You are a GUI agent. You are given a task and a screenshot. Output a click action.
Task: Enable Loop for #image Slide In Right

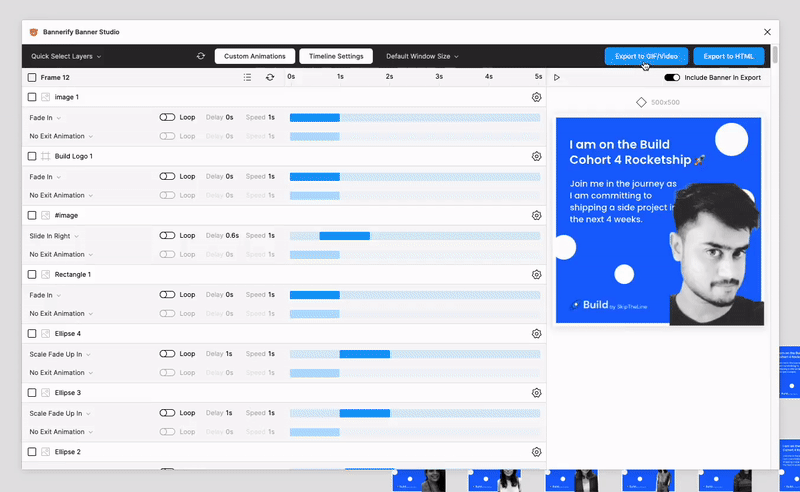167,236
